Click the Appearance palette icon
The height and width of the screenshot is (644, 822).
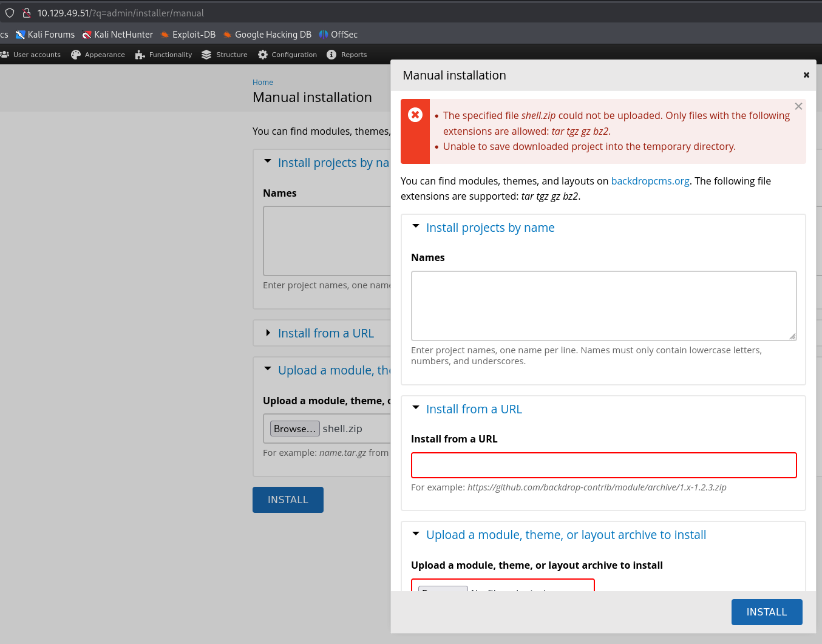tap(76, 55)
